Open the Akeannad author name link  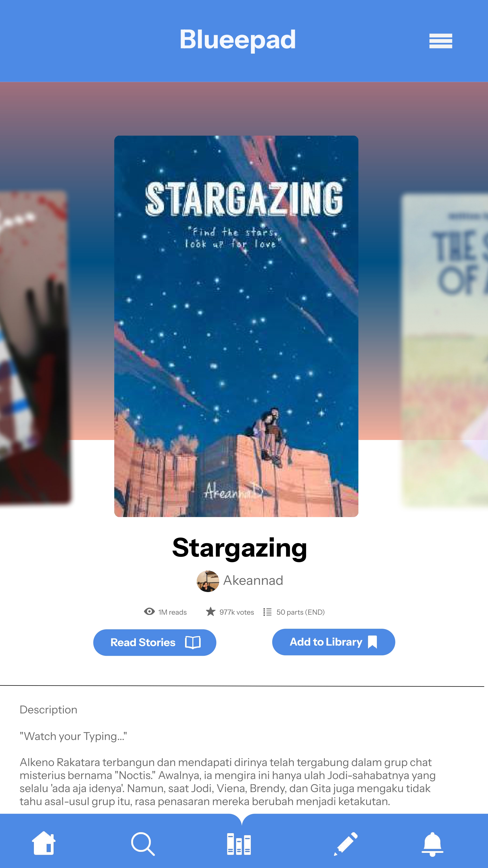253,581
